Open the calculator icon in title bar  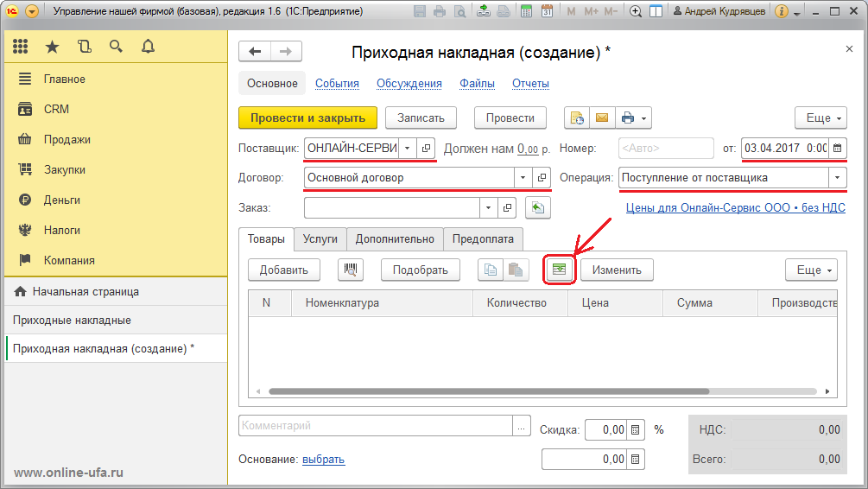526,11
